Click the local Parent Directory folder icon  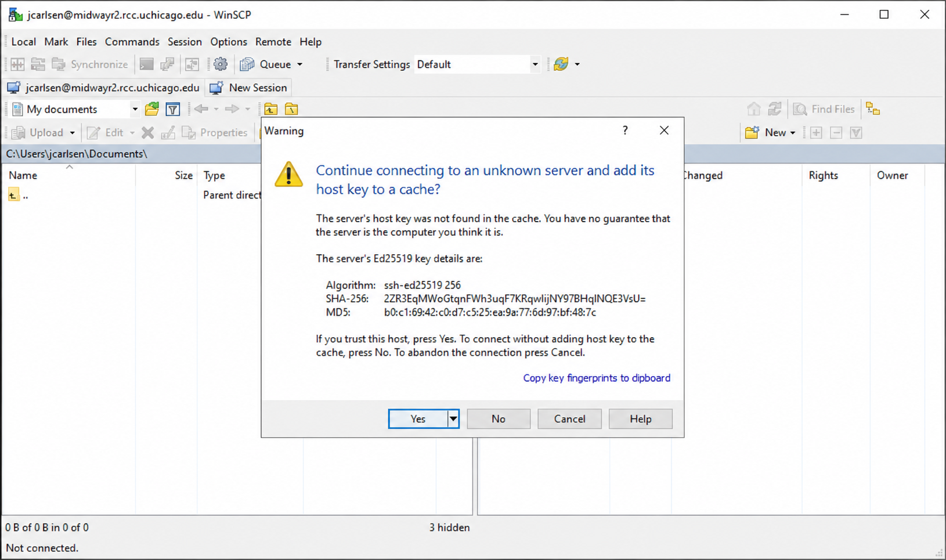pyautogui.click(x=271, y=109)
